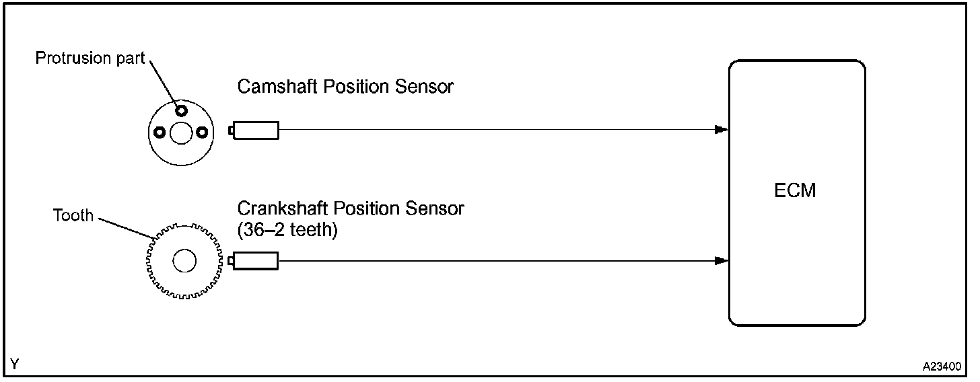Click arrowhead of crankshaft signal entering ECM
This screenshot has width=980, height=382.
pos(721,260)
